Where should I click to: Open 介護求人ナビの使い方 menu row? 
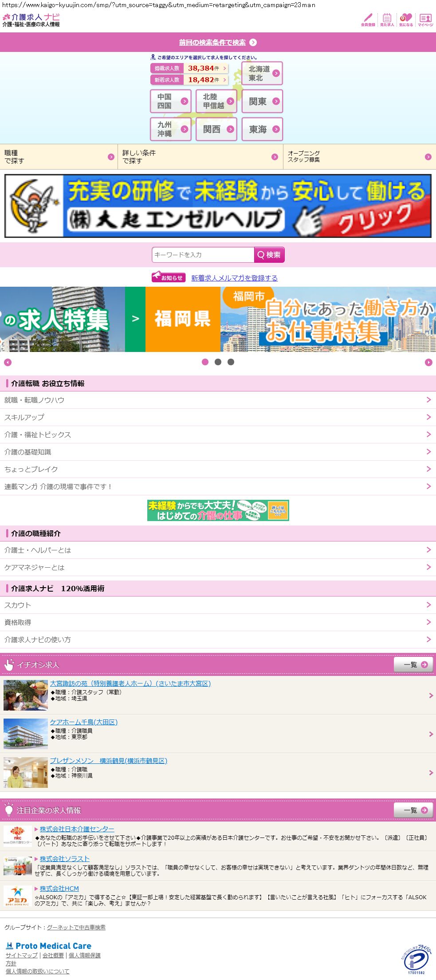coord(218,640)
